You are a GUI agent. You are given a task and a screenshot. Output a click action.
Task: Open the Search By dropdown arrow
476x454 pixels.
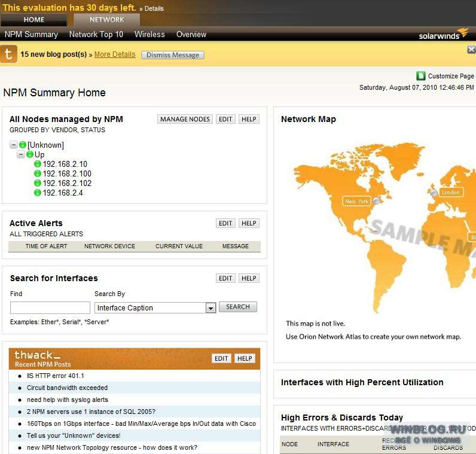click(x=210, y=308)
